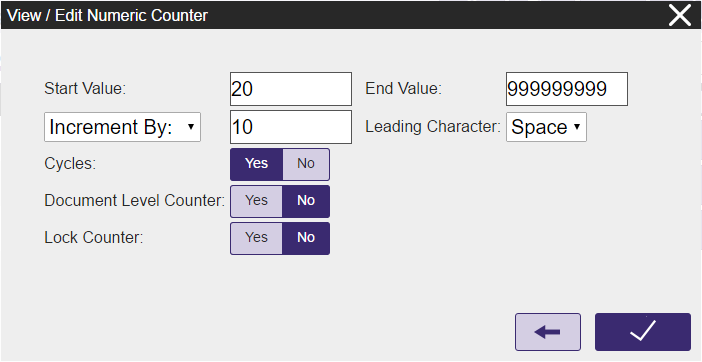Click the Document Level Counter label
The height and width of the screenshot is (362, 702).
(135, 201)
